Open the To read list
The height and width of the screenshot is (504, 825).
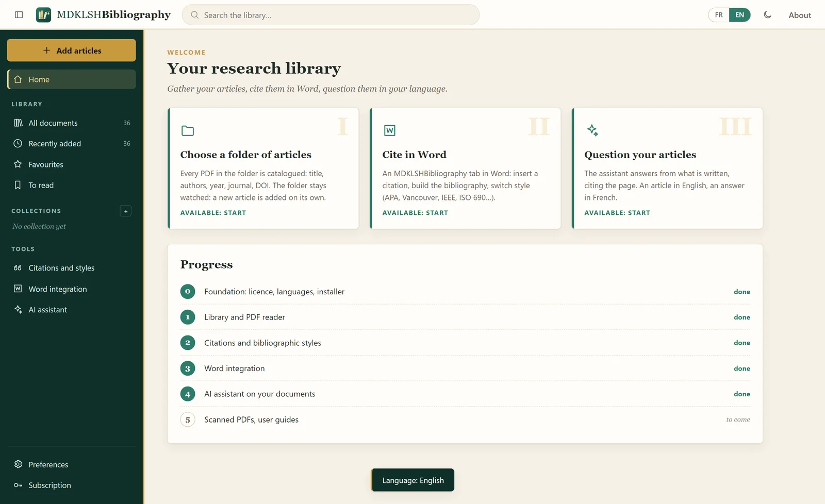72,185
